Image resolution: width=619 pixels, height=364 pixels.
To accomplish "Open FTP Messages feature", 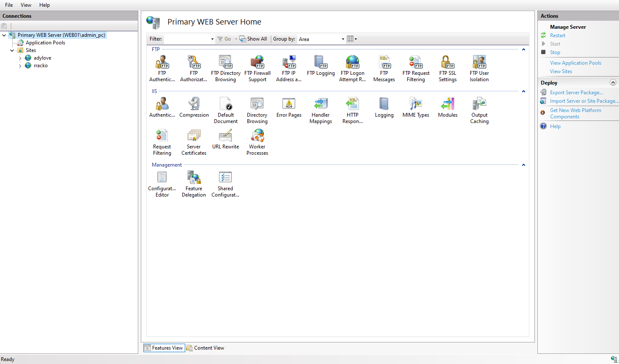I will pyautogui.click(x=384, y=68).
